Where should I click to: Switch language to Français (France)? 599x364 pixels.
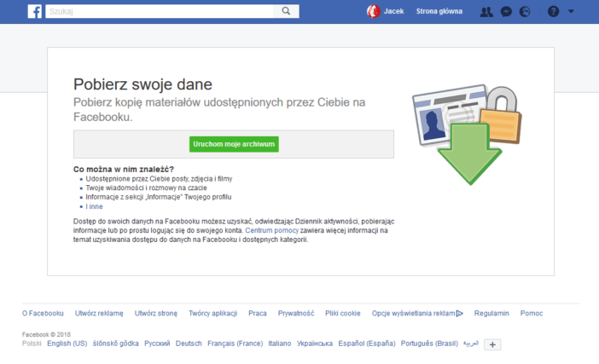pyautogui.click(x=235, y=344)
